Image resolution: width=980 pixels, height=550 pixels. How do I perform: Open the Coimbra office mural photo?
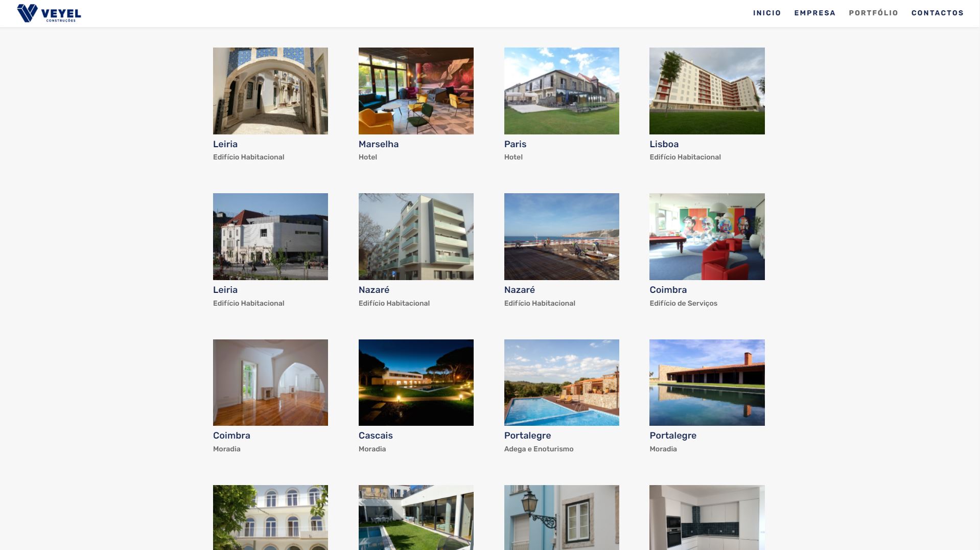point(707,237)
